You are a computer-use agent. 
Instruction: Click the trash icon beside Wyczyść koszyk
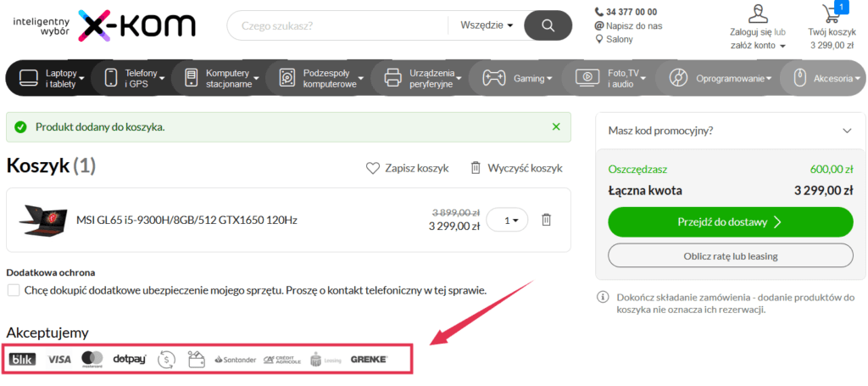point(476,168)
